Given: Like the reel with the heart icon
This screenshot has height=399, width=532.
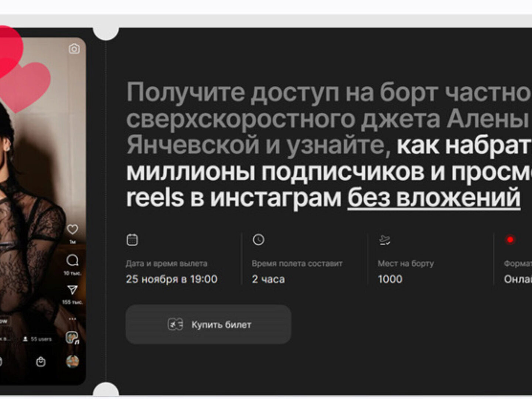Looking at the screenshot, I should [72, 229].
